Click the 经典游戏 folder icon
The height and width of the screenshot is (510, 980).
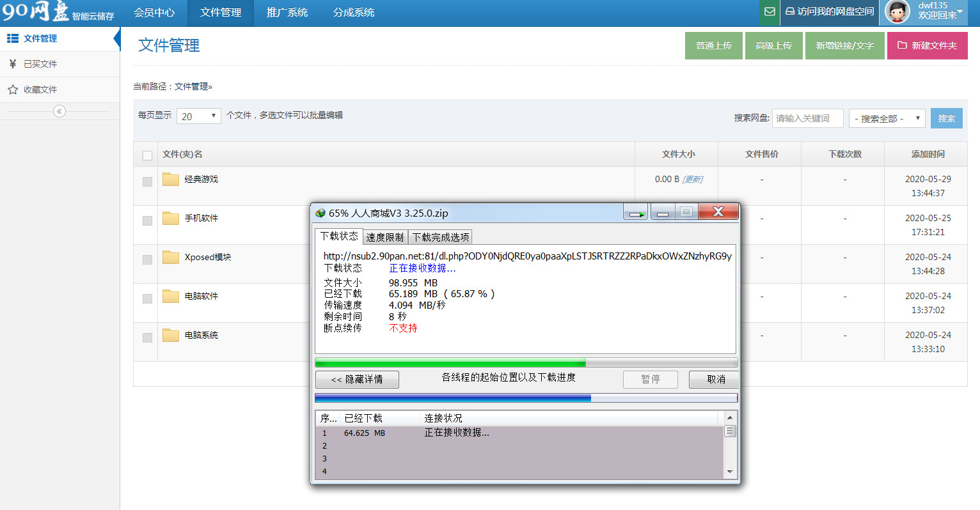[x=171, y=179]
